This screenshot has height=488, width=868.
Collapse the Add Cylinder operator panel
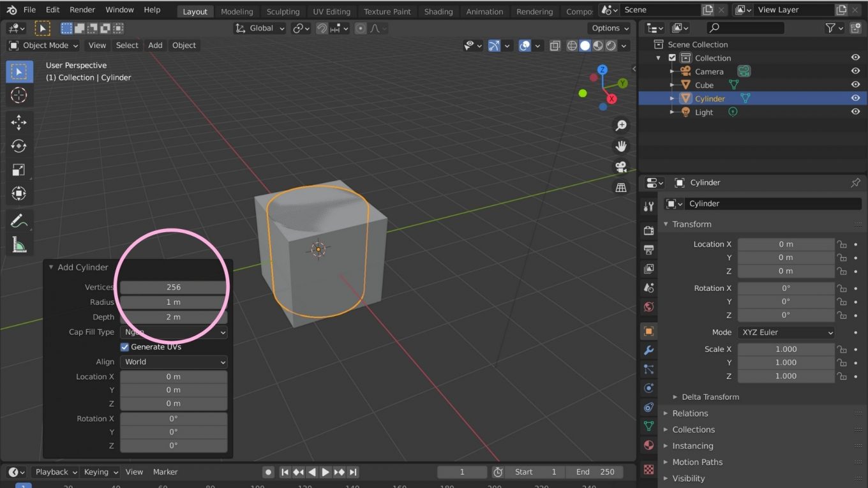51,267
